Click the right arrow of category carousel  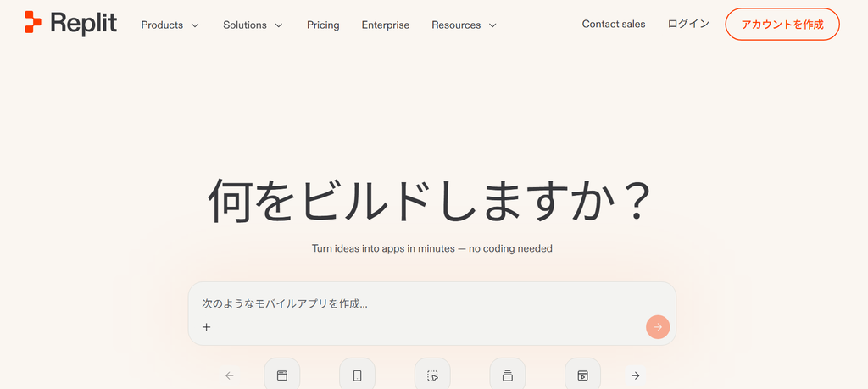[636, 375]
